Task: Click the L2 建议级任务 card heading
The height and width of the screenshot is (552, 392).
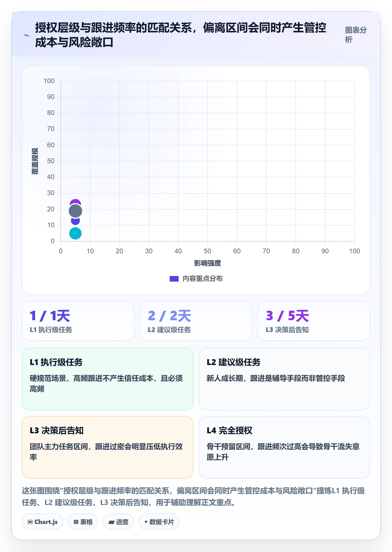Action: [234, 362]
